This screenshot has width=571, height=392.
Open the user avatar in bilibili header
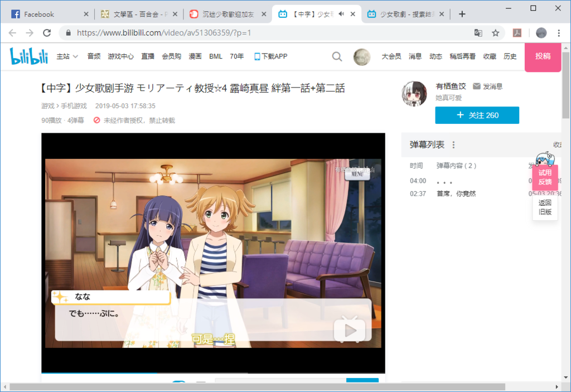pyautogui.click(x=361, y=57)
